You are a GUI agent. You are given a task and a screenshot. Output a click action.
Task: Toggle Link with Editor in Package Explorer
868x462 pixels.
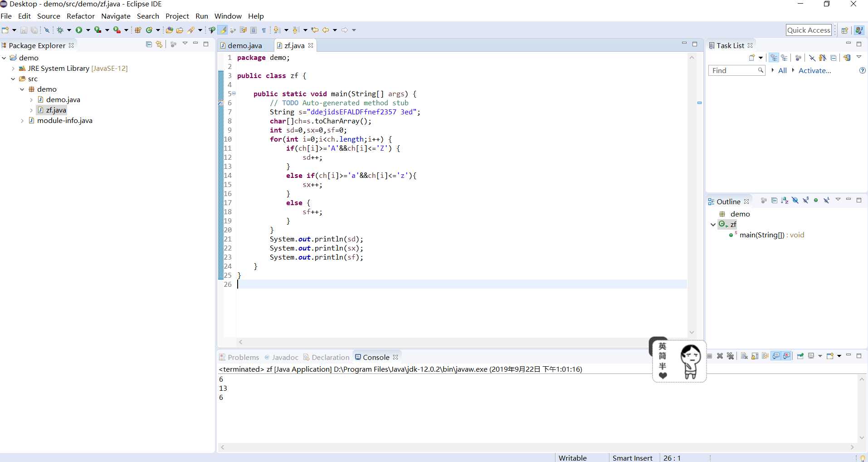159,44
